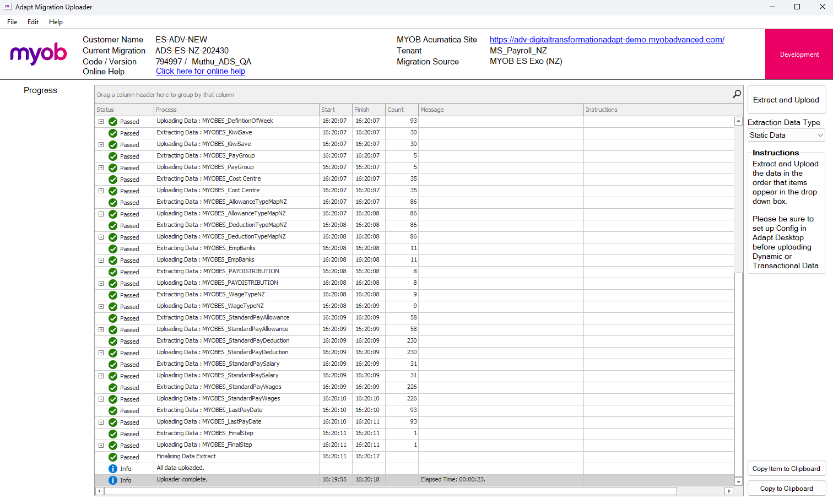Click the 'Click here for online help' link
The image size is (833, 504).
click(x=201, y=71)
